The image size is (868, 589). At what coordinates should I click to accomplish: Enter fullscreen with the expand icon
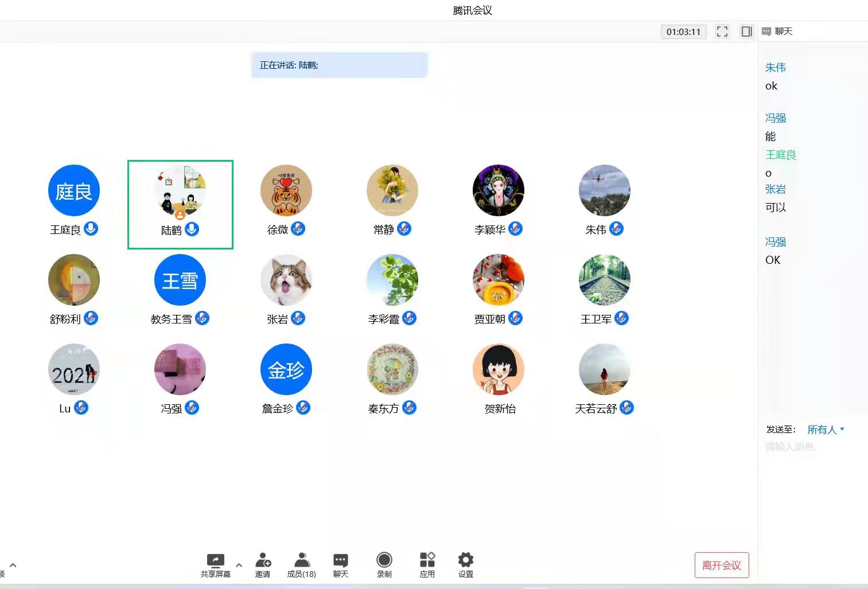click(722, 32)
